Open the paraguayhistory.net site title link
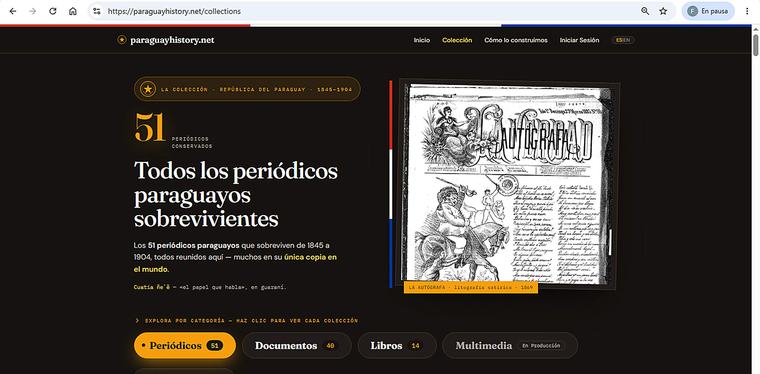 172,40
